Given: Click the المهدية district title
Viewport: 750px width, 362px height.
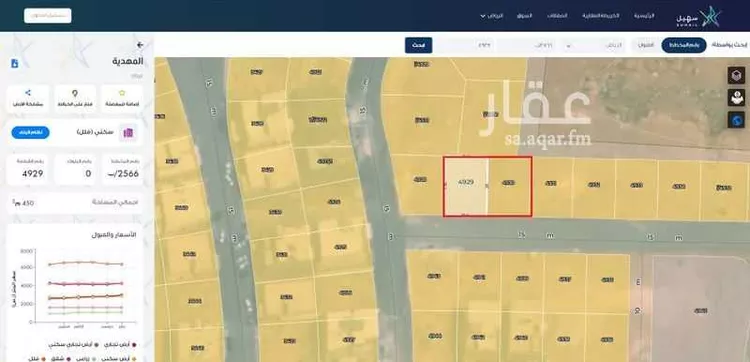Looking at the screenshot, I should pos(128,61).
